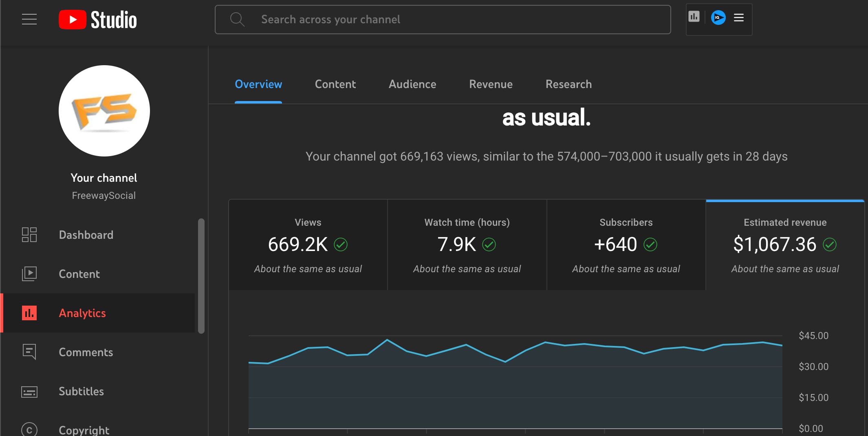
Task: Click the Views green checkmark icon
Action: (x=341, y=244)
